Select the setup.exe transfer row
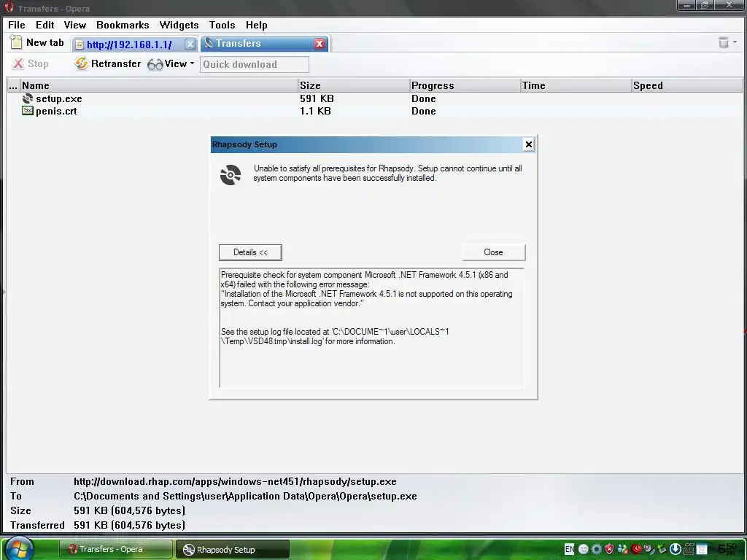Viewport: 747px width, 560px height. (374, 98)
